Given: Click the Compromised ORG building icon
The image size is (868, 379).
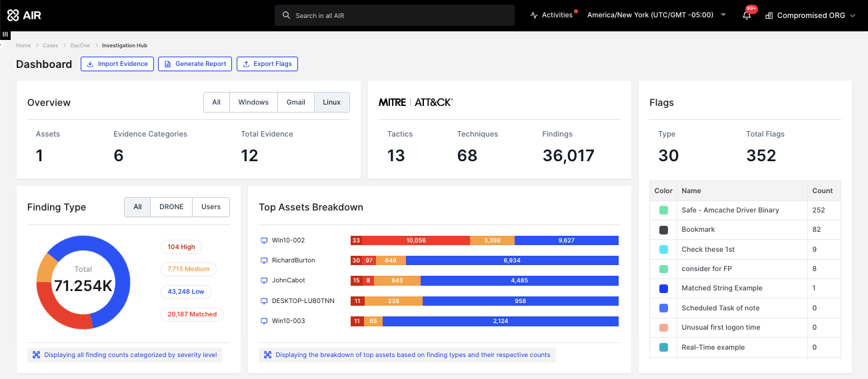Looking at the screenshot, I should pos(769,15).
